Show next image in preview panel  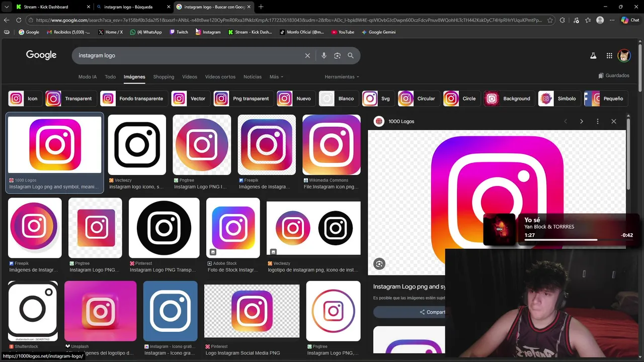pos(582,121)
